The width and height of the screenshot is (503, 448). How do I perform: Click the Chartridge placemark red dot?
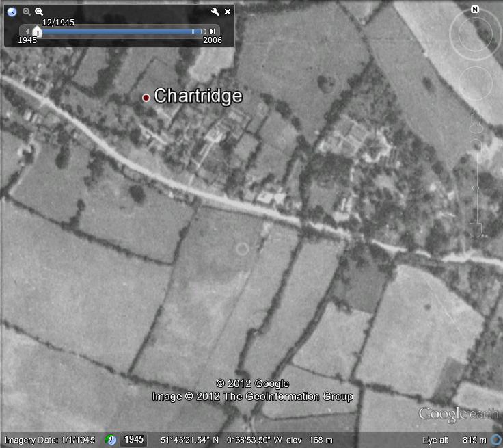[146, 98]
